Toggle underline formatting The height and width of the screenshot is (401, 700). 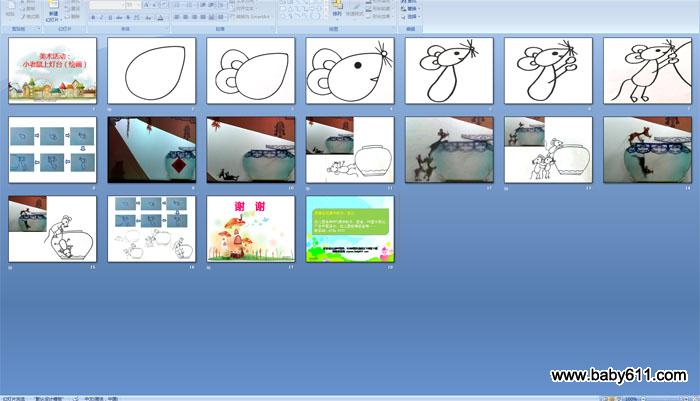pyautogui.click(x=108, y=17)
